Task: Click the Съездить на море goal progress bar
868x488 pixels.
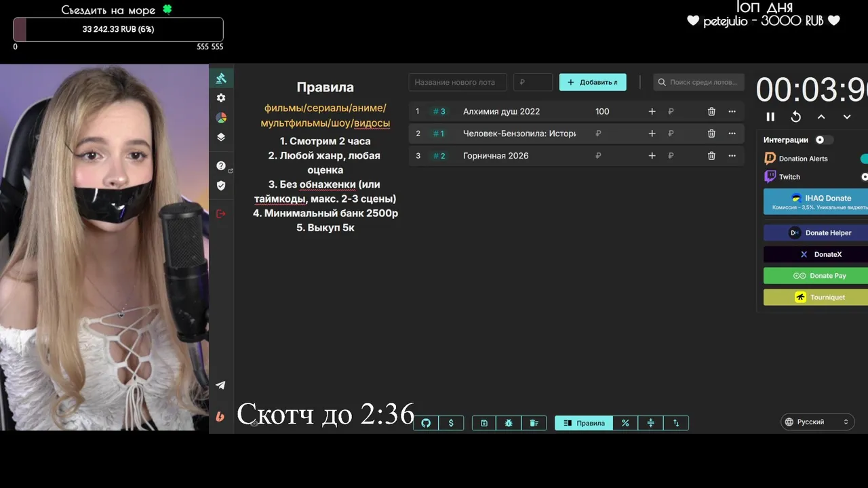Action: point(119,30)
